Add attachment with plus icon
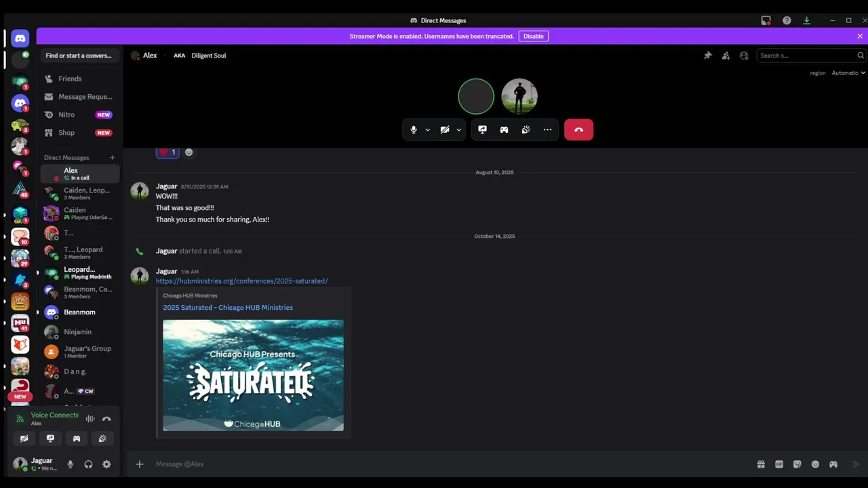This screenshot has width=868, height=488. 140,464
